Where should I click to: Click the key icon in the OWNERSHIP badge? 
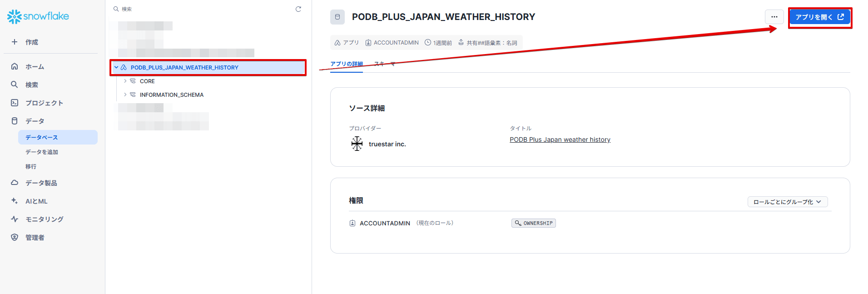pos(518,223)
